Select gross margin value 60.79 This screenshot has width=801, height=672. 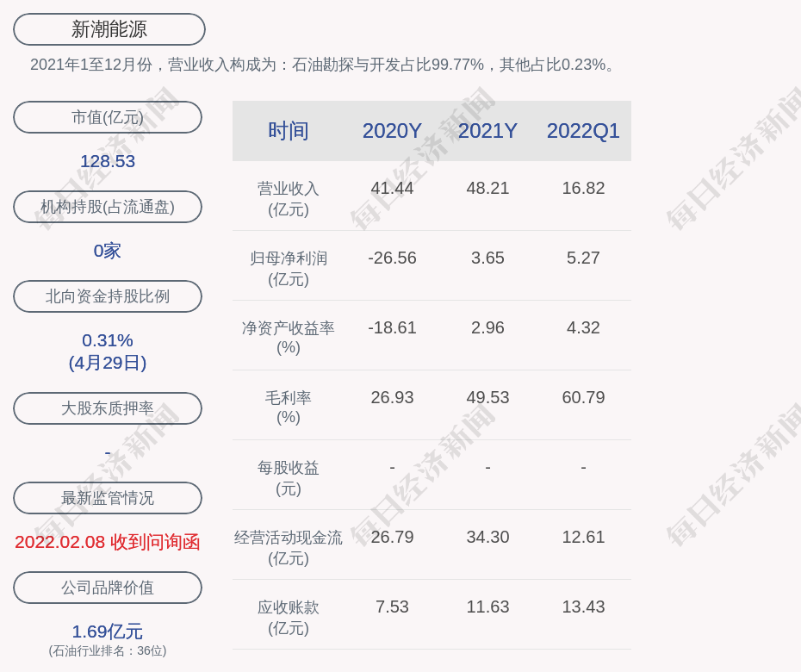click(x=583, y=397)
